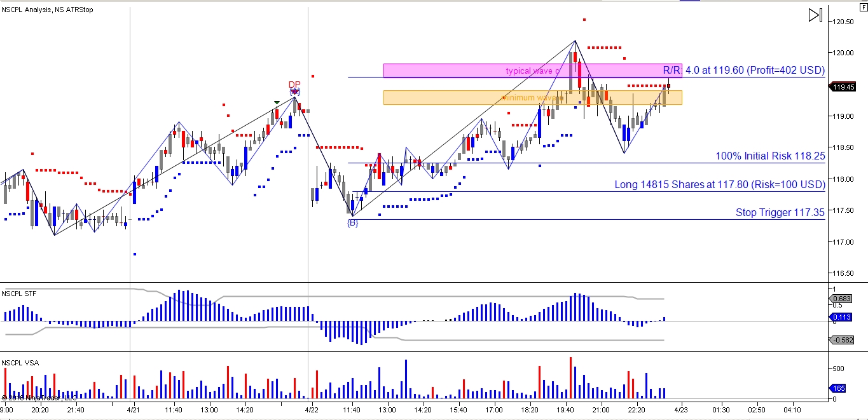
Task: Click the {B} wave label
Action: (x=352, y=223)
